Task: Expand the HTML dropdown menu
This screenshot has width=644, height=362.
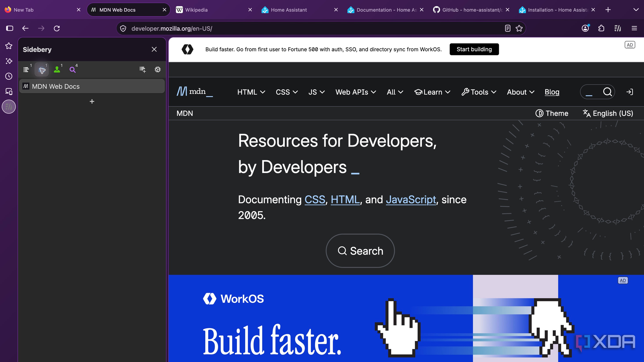Action: [251, 92]
